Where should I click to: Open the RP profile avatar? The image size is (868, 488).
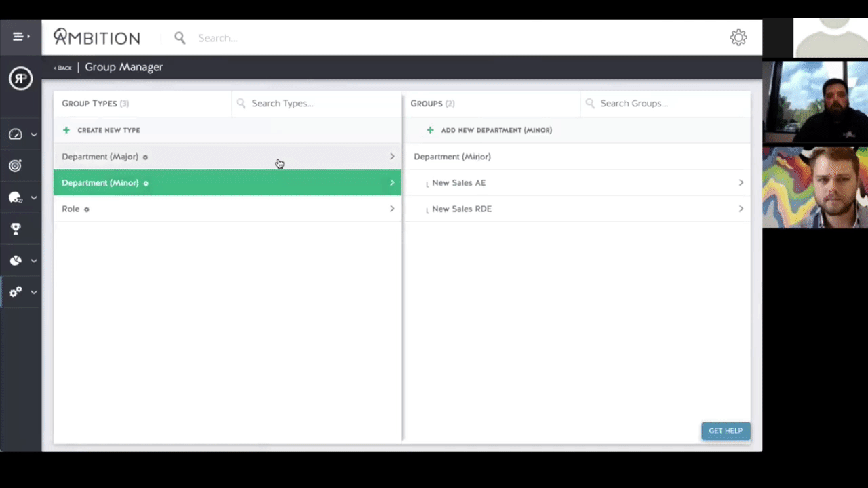[20, 79]
